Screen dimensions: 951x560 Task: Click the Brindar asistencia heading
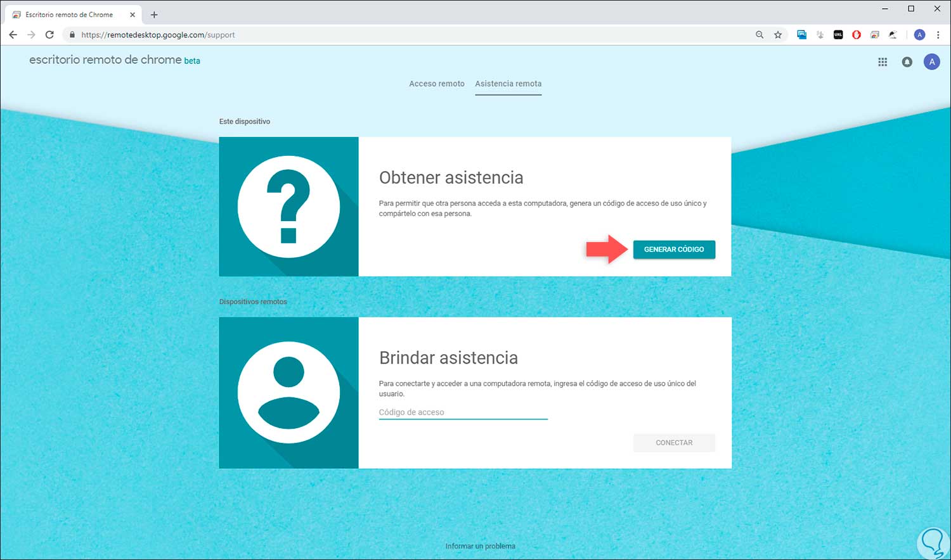click(449, 358)
